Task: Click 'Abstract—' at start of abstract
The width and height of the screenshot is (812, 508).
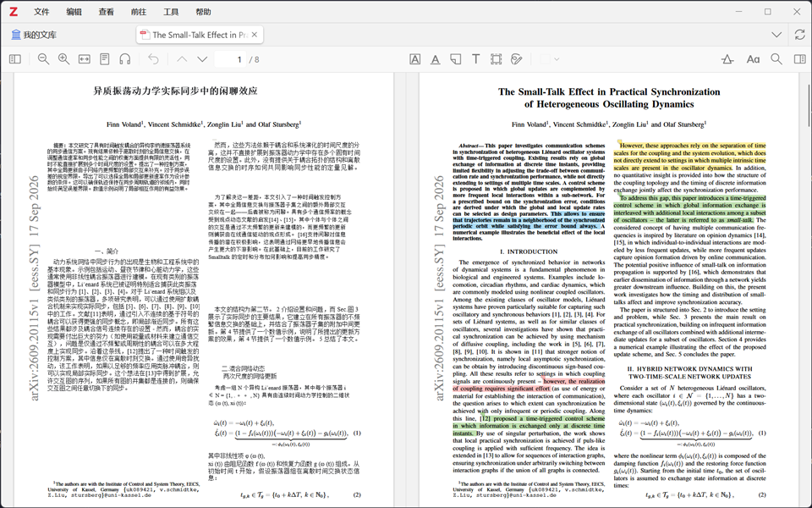Action: (471, 146)
